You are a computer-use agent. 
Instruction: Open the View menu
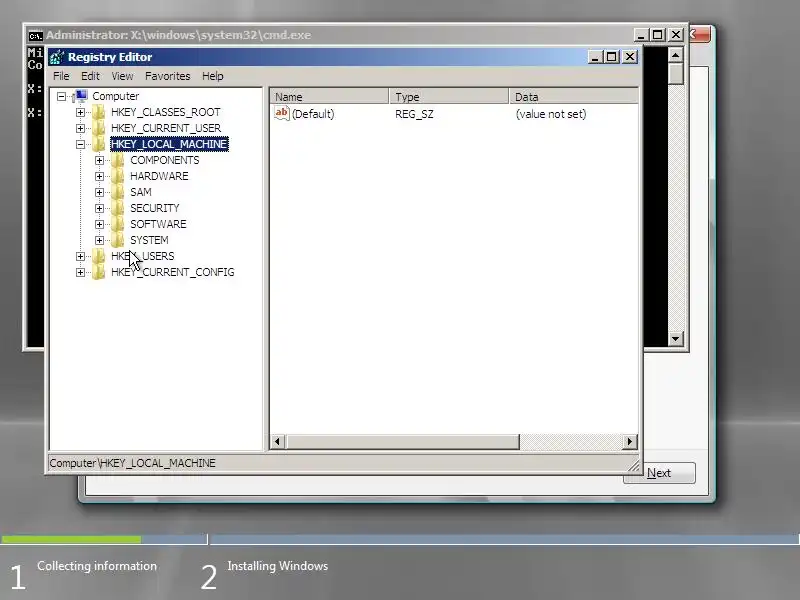[x=122, y=76]
